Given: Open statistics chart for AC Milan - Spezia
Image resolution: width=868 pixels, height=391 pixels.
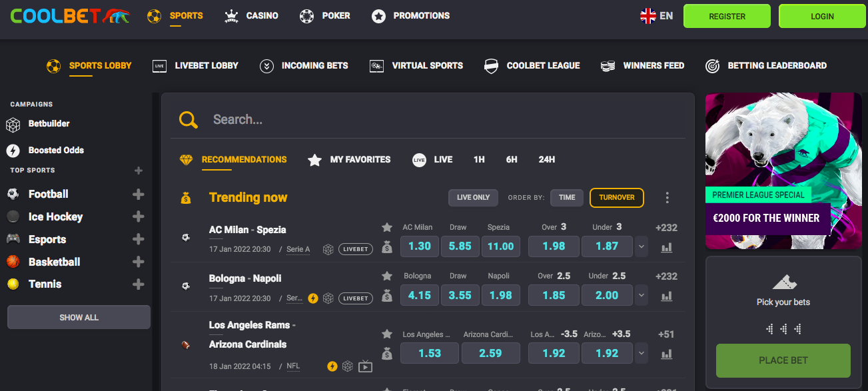Looking at the screenshot, I should point(666,247).
